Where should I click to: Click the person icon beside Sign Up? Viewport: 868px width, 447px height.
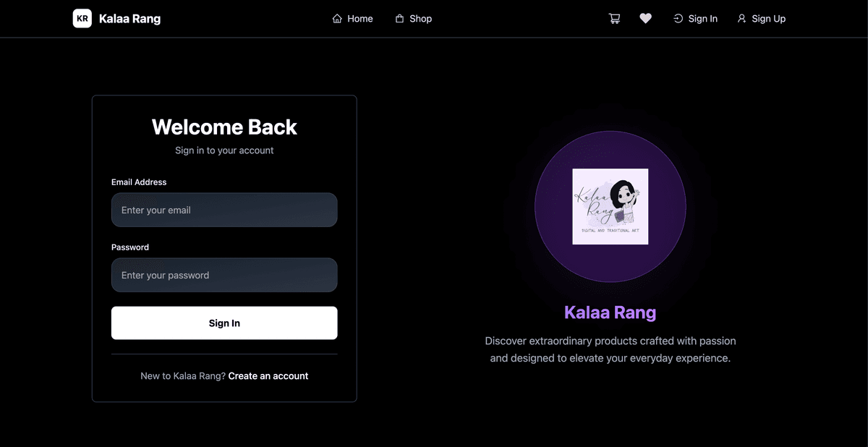(x=741, y=19)
